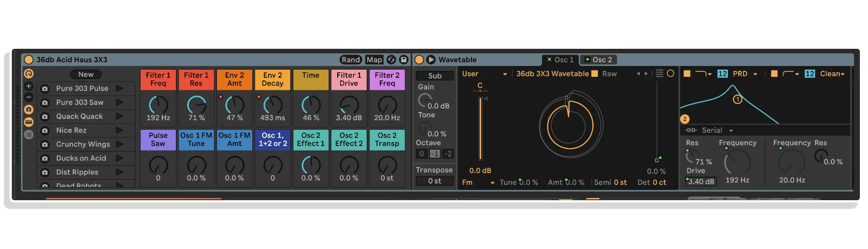Launch the Pure 303 Pulse variation
Viewport: 868px width, 249px height.
click(120, 89)
